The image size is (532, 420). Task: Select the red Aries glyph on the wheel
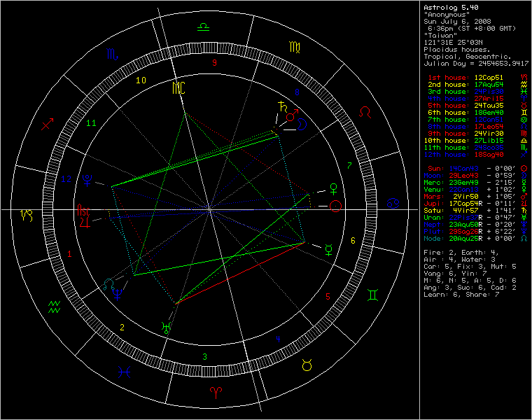[209, 393]
